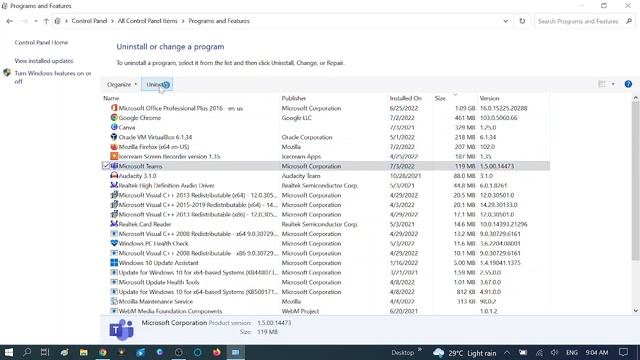Screen dimensions: 640x360
Task: Click the Canva program icon
Action: click(x=114, y=127)
